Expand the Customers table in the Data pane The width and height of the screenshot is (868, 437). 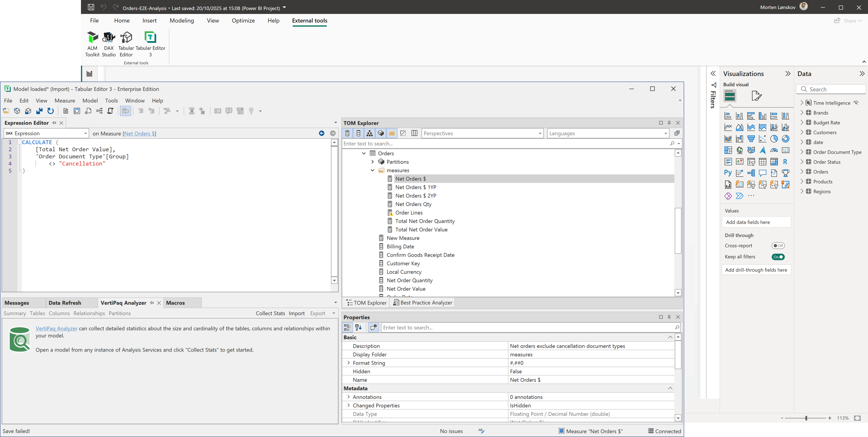[802, 132]
